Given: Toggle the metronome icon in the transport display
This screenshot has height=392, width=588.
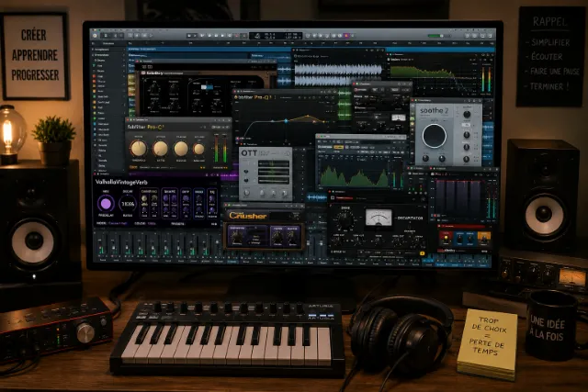Looking at the screenshot, I should tap(257, 36).
